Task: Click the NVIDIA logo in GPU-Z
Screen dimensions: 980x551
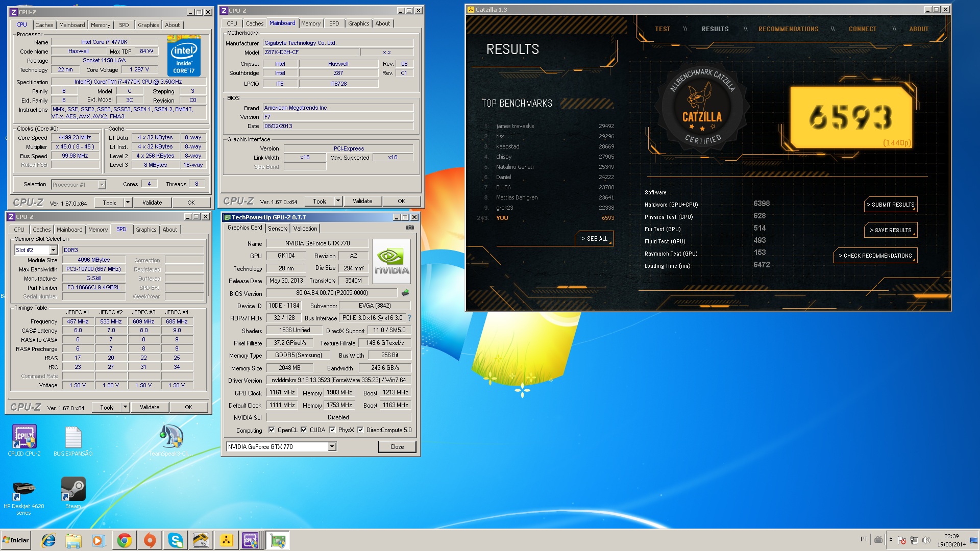Action: (391, 261)
